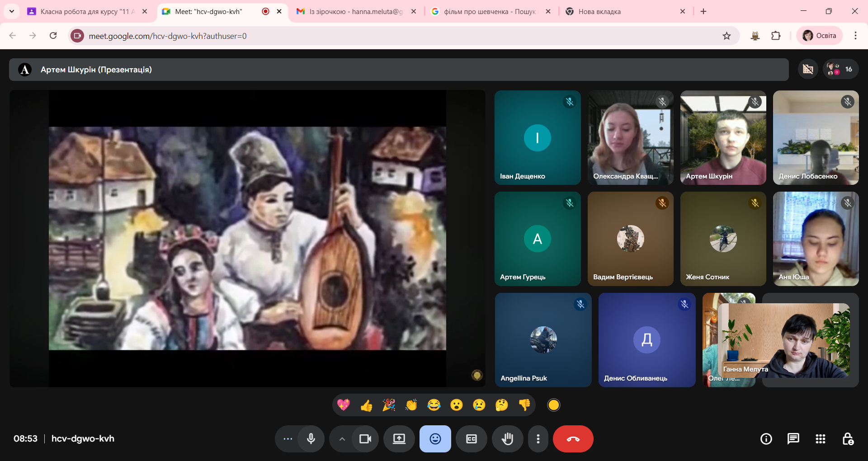This screenshot has height=461, width=868.
Task: Close the Meet hcv-dgwo-kvh tab
Action: [x=279, y=11]
